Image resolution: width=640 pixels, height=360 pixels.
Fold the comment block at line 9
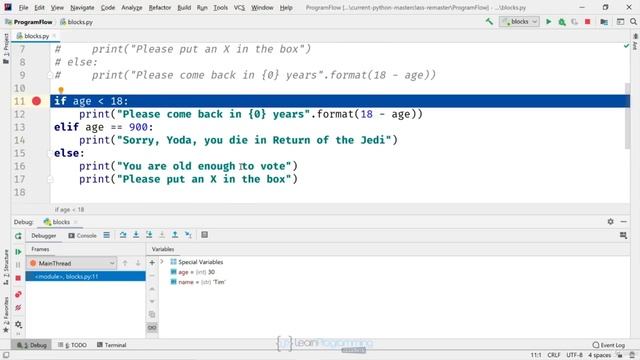pyautogui.click(x=50, y=75)
